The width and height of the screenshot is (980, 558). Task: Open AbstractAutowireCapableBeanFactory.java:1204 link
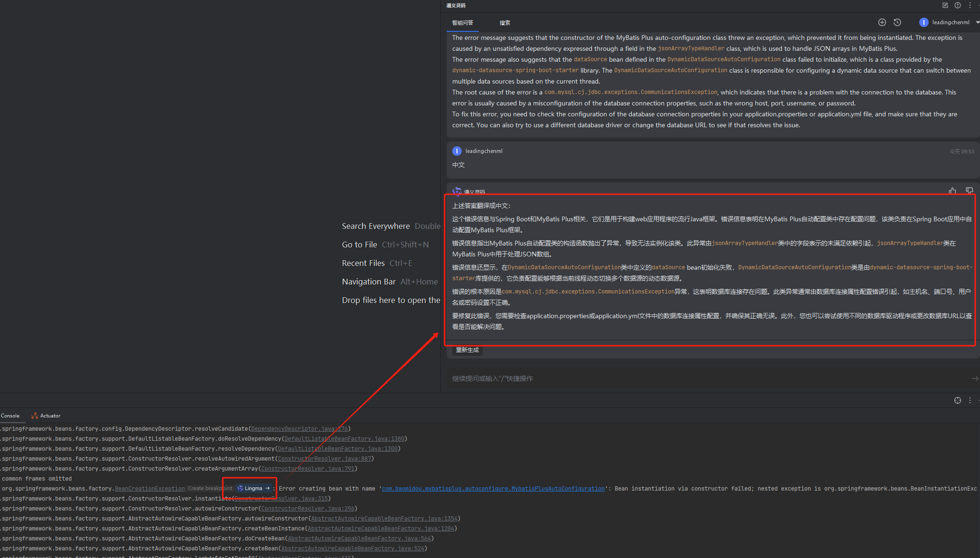pos(381,529)
